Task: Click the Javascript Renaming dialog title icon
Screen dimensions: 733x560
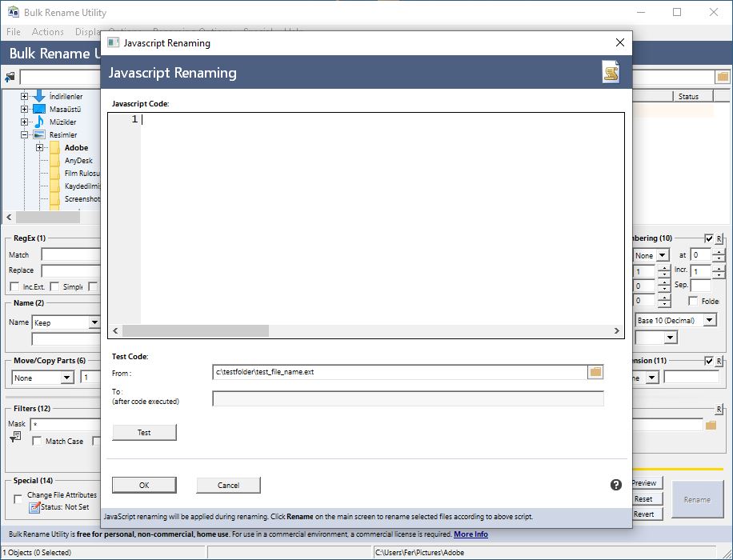Action: click(x=113, y=42)
